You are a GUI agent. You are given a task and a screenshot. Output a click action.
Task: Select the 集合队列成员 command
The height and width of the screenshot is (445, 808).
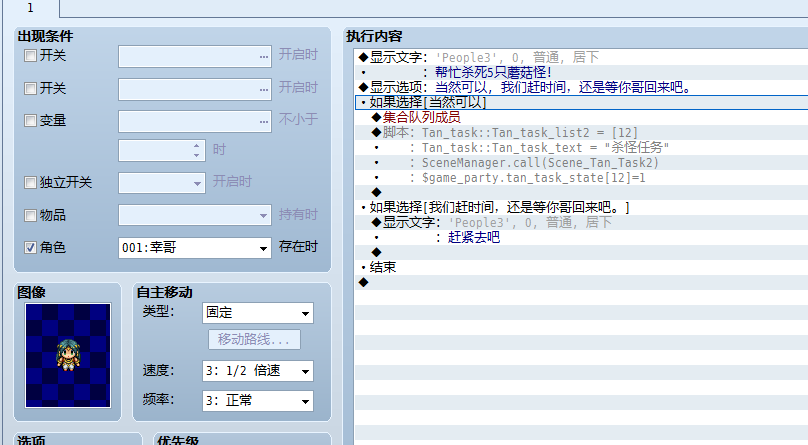click(581, 117)
